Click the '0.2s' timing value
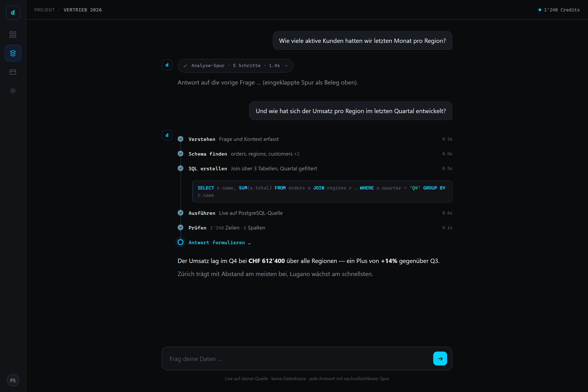The image size is (588, 392). coord(447,139)
